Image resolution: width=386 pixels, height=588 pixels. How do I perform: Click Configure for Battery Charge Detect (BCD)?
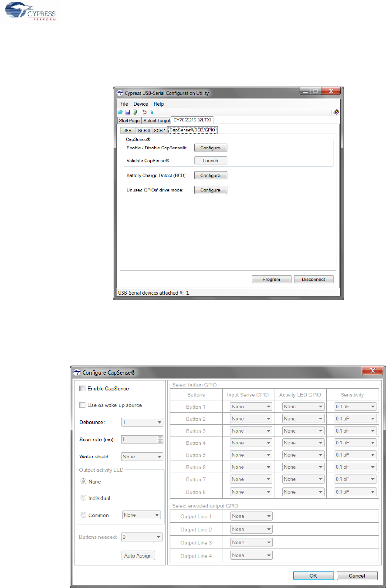point(210,175)
